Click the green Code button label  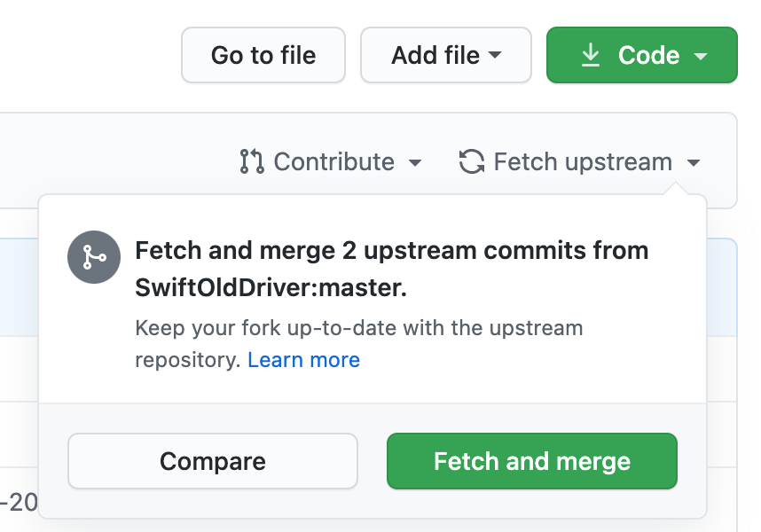(x=648, y=55)
